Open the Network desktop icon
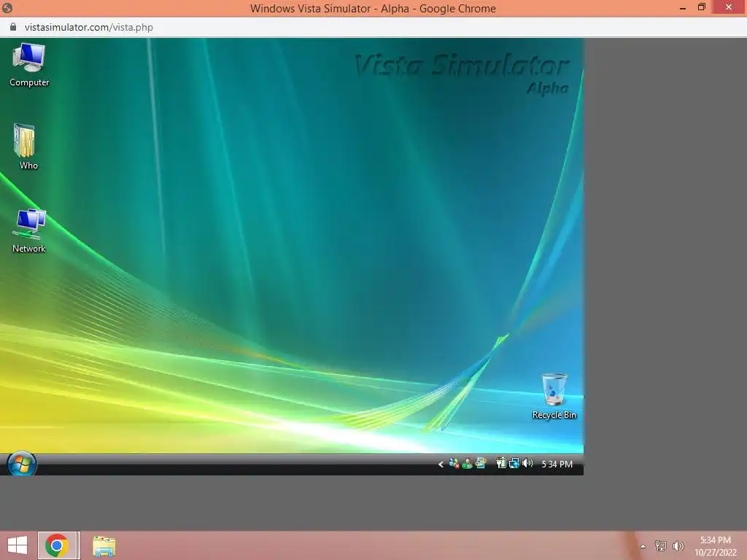Image resolution: width=747 pixels, height=560 pixels. tap(28, 230)
